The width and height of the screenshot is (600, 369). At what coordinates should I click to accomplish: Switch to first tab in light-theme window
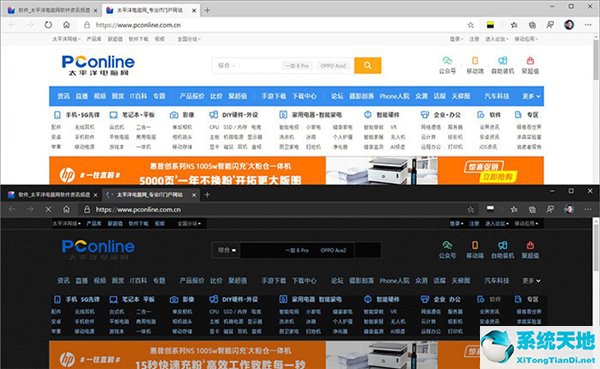(x=53, y=10)
